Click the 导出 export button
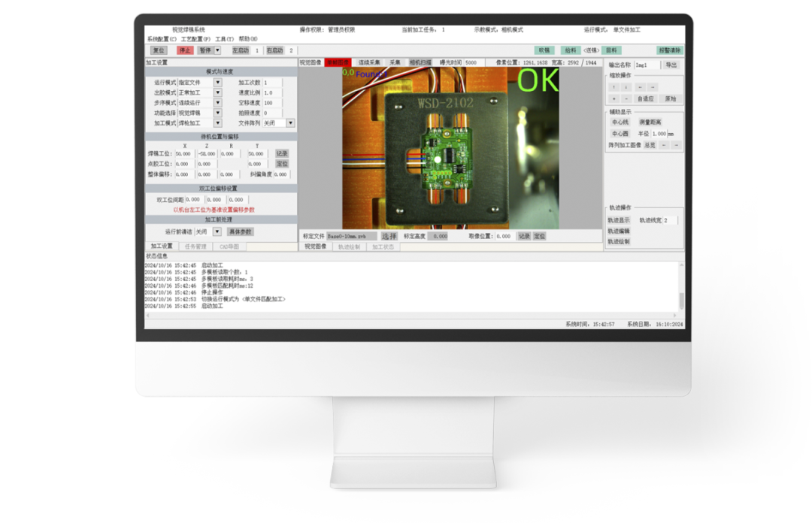Screen dimensions: 812x523 [x=671, y=65]
